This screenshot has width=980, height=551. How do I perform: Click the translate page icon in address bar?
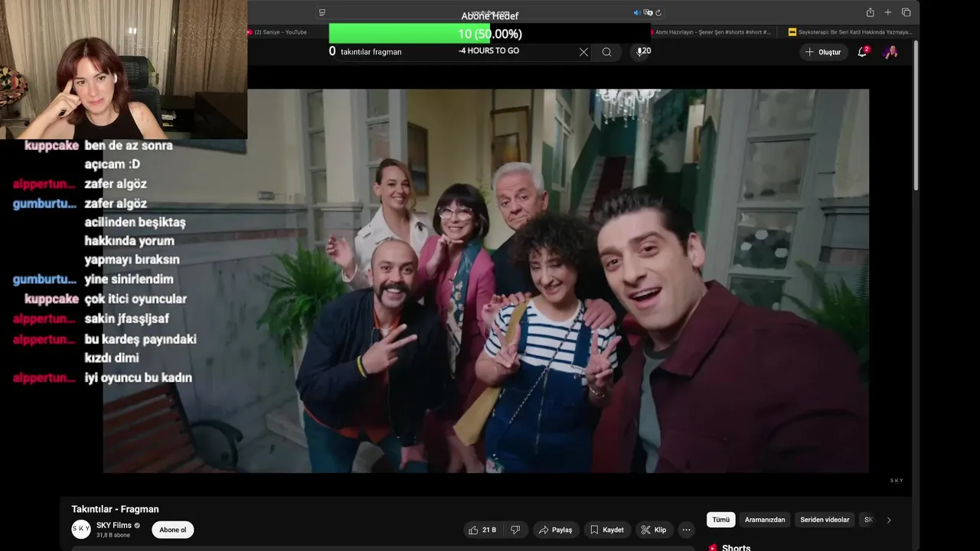[x=648, y=12]
